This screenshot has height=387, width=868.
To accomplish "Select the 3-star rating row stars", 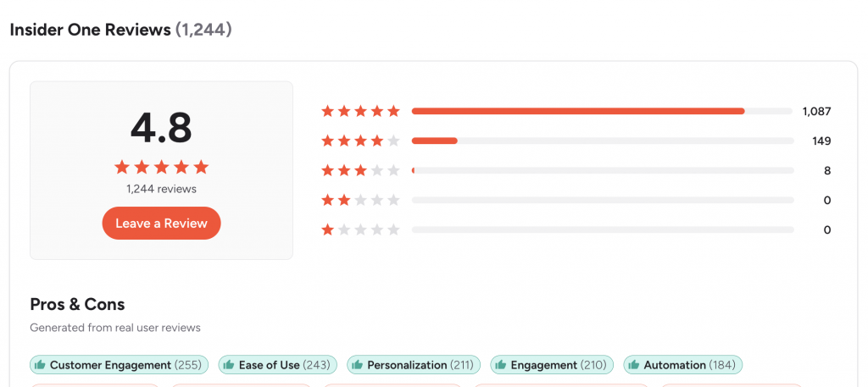I will (x=360, y=170).
